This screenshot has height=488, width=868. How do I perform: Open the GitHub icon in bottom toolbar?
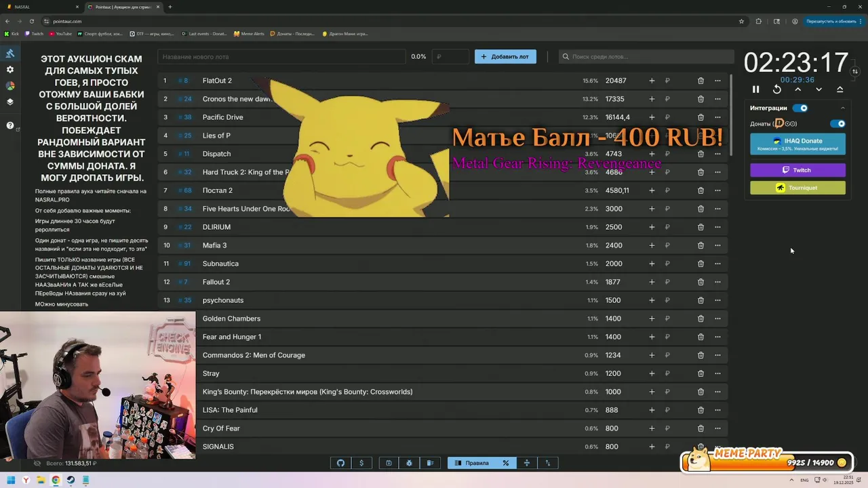click(x=340, y=463)
